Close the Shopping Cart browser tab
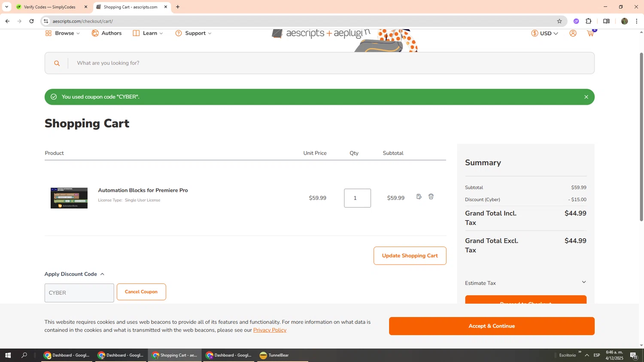Screen dimensions: 644x362 coord(166,7)
